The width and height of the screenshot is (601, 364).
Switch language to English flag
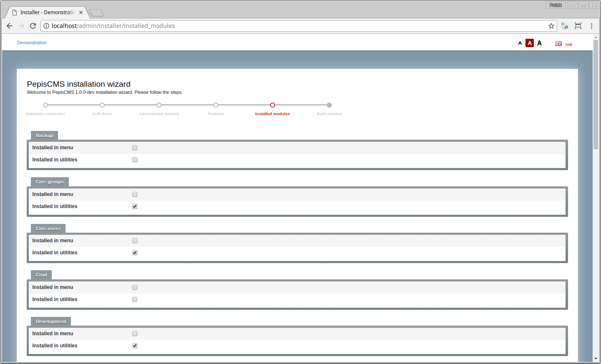(x=558, y=43)
